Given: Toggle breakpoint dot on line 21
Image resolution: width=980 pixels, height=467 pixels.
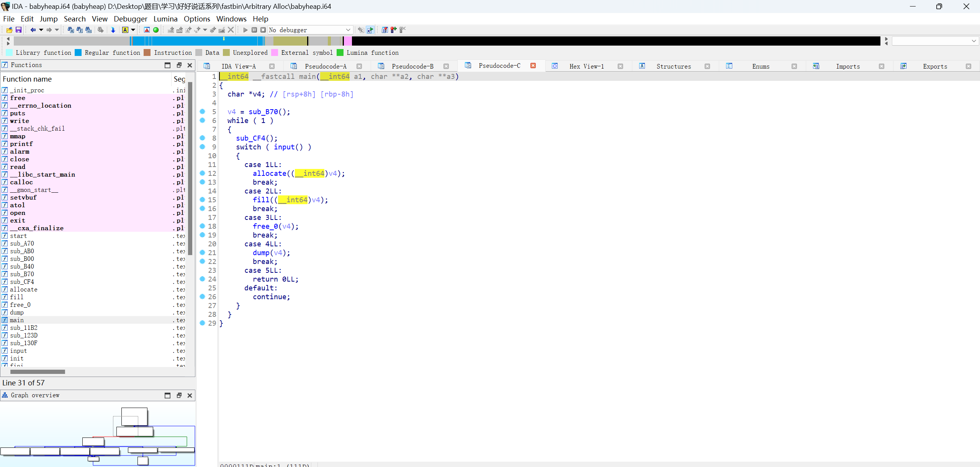Looking at the screenshot, I should pyautogui.click(x=203, y=252).
